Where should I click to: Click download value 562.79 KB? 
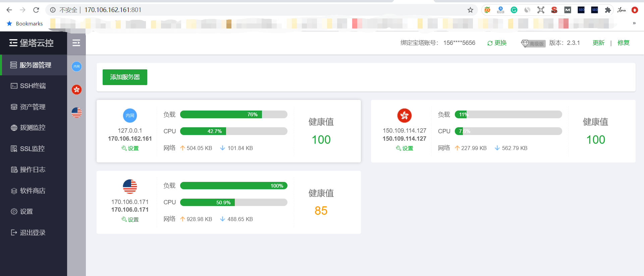(x=515, y=148)
